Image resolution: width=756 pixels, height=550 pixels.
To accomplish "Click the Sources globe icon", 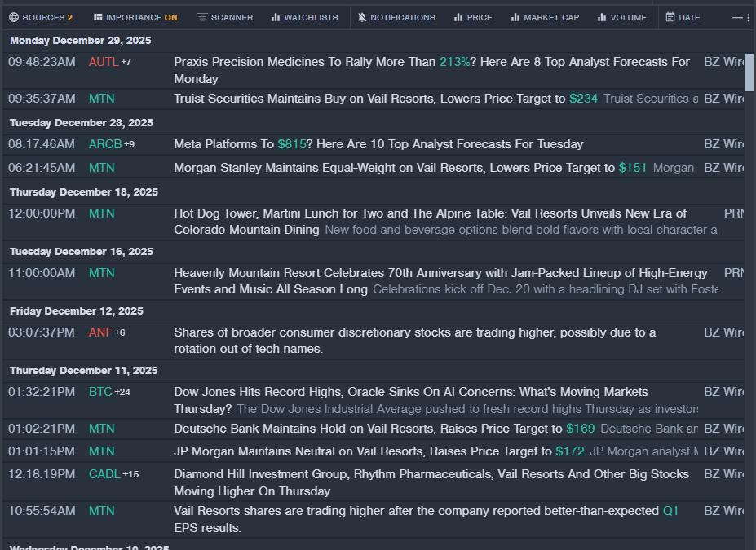I will pos(13,17).
